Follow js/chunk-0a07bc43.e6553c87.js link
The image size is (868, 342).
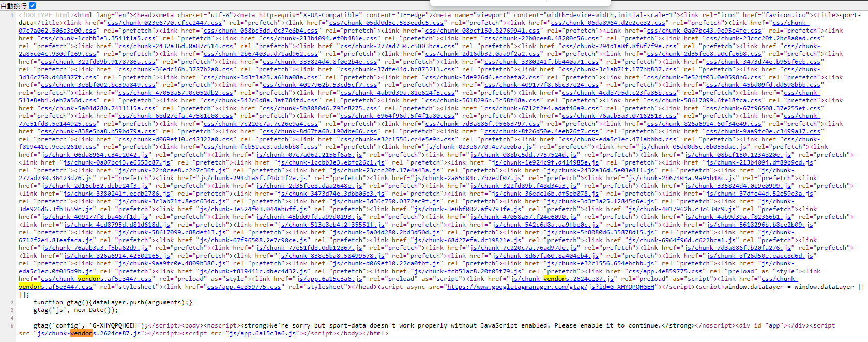click(x=117, y=162)
